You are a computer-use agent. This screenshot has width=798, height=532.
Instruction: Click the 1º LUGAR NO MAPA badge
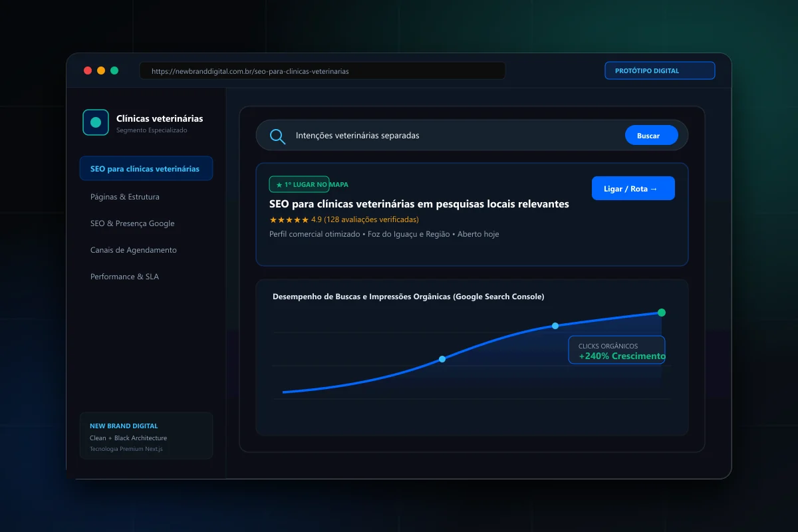299,184
